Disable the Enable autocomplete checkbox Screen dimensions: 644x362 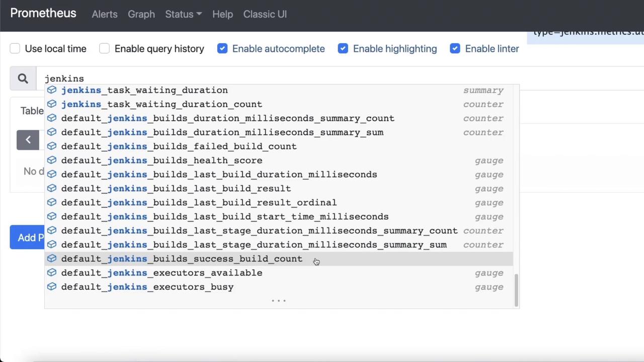click(x=222, y=49)
